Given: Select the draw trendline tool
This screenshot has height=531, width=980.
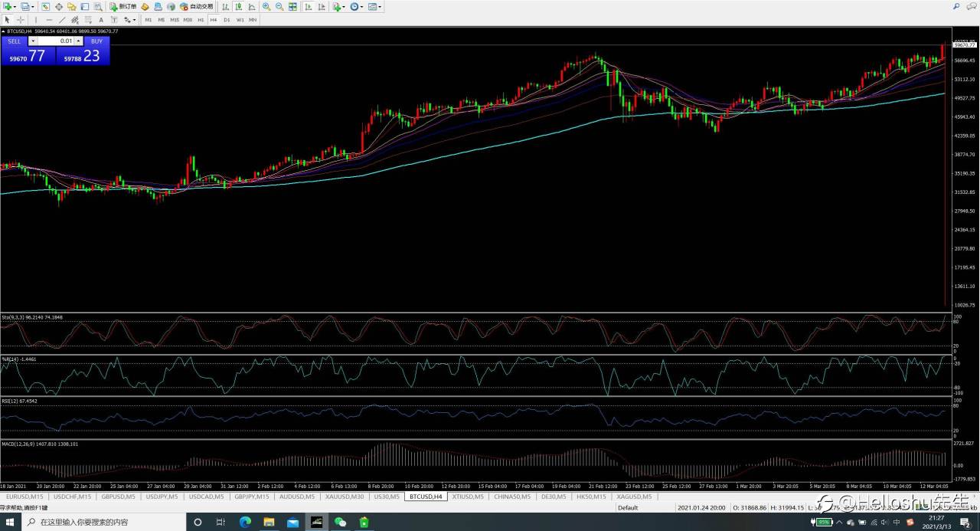Looking at the screenshot, I should pos(62,20).
